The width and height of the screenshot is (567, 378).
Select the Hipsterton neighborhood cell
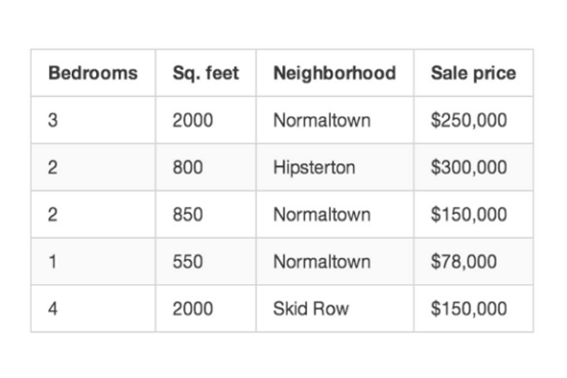click(x=335, y=167)
